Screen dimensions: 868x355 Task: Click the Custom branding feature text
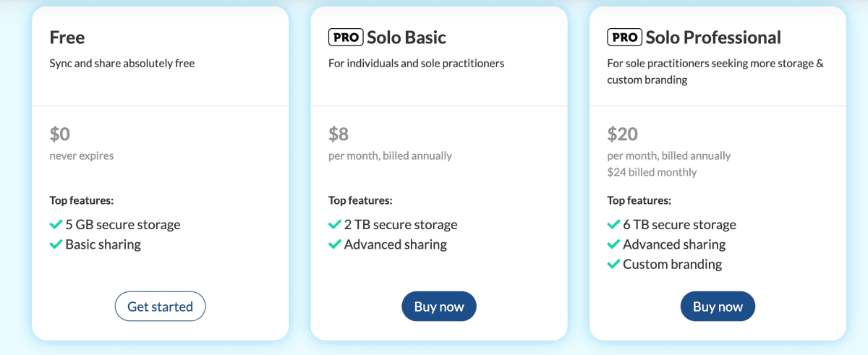[x=672, y=264]
